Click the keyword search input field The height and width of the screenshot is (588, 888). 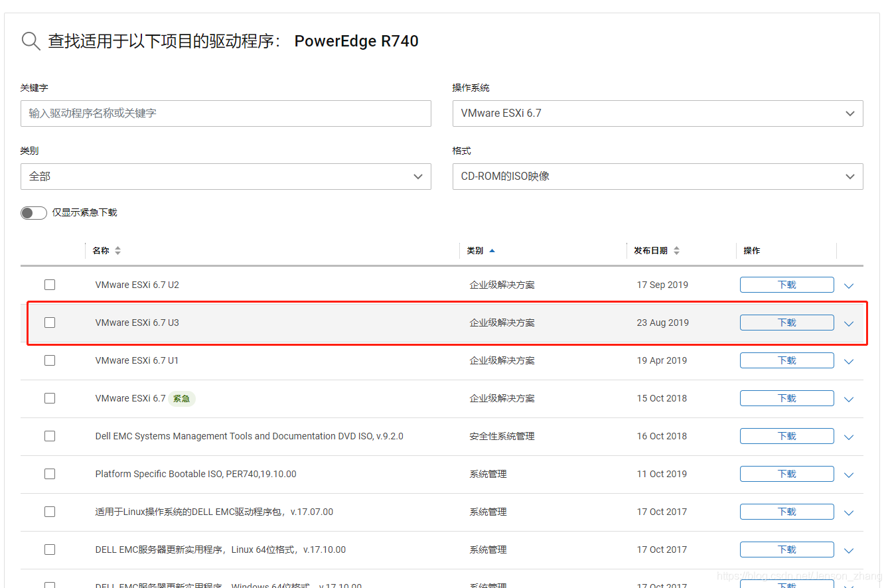pyautogui.click(x=226, y=113)
